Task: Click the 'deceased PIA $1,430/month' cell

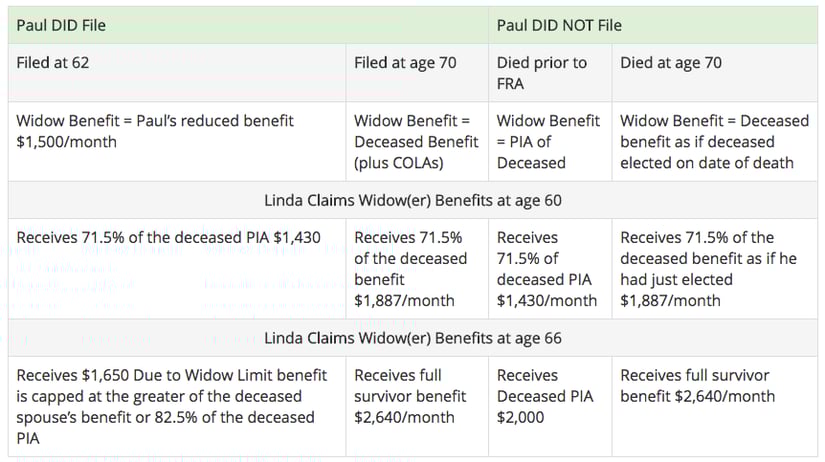Action: [550, 268]
